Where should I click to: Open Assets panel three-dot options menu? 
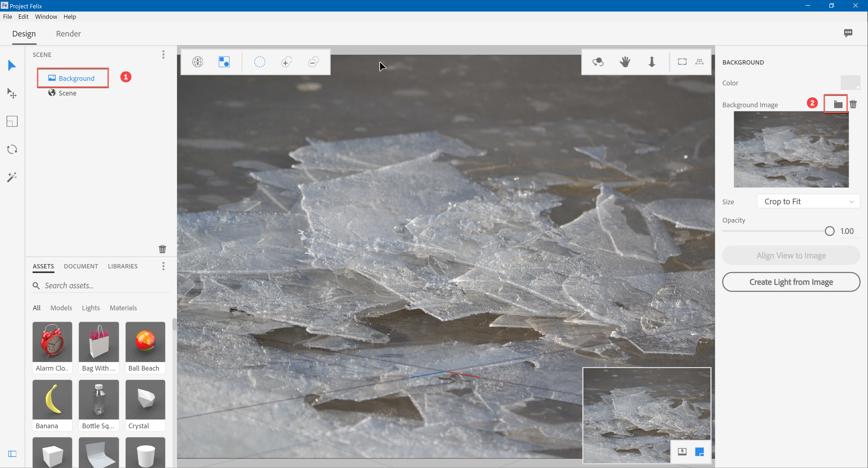click(x=163, y=266)
